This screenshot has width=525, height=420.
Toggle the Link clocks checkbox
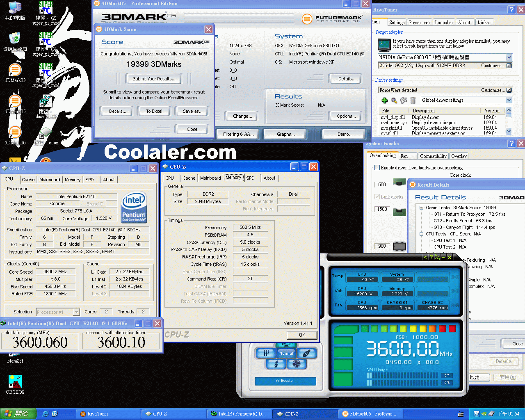click(377, 197)
